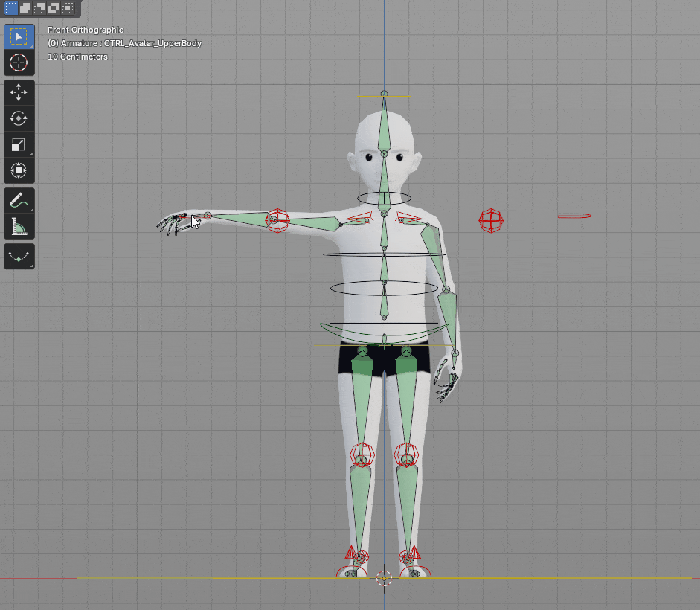Select the neck ring control below the head
This screenshot has height=610, width=700.
(384, 198)
